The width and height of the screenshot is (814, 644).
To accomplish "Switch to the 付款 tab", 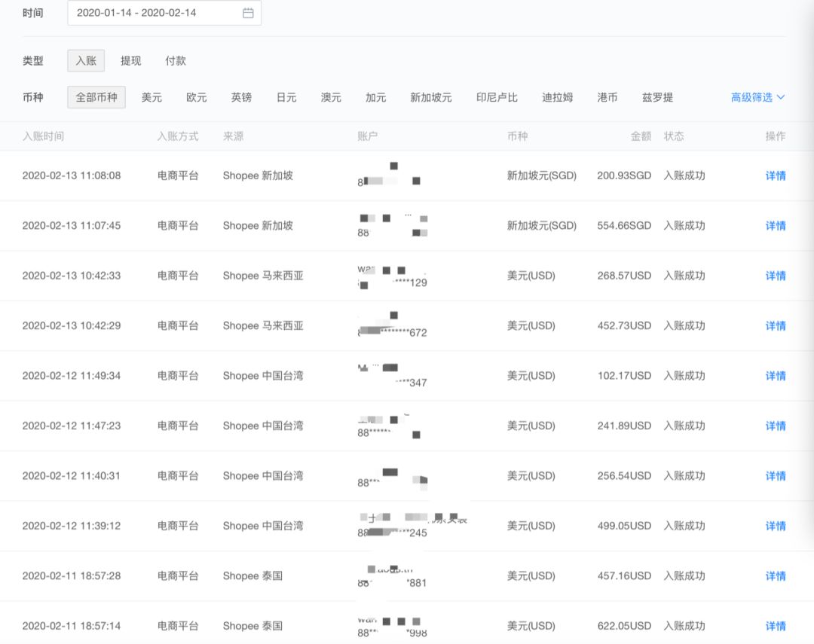I will point(176,60).
